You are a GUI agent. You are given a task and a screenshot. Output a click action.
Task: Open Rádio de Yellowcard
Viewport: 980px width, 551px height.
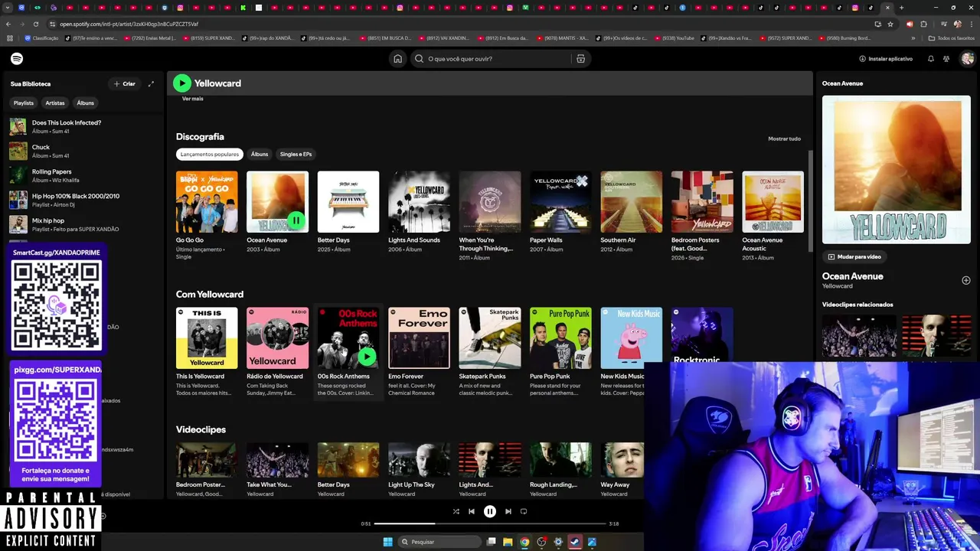(x=277, y=337)
